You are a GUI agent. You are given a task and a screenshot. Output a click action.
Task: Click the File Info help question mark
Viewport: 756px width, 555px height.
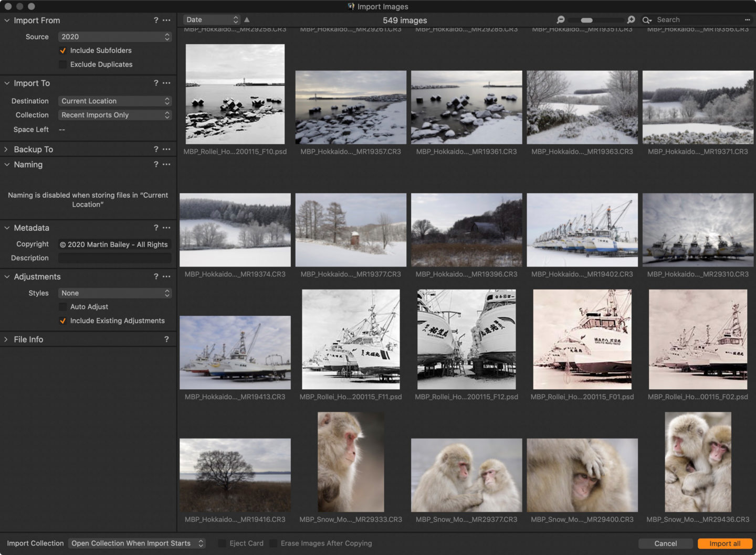pos(166,339)
